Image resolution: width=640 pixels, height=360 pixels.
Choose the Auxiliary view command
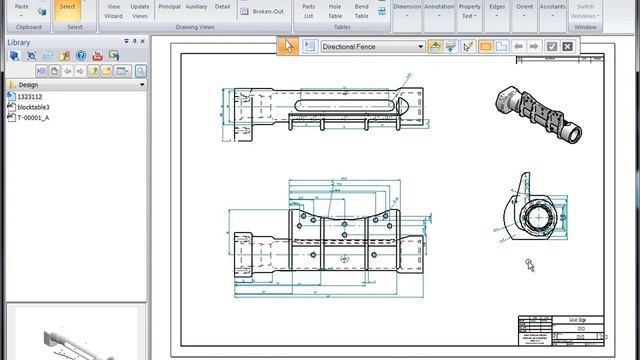pos(196,7)
